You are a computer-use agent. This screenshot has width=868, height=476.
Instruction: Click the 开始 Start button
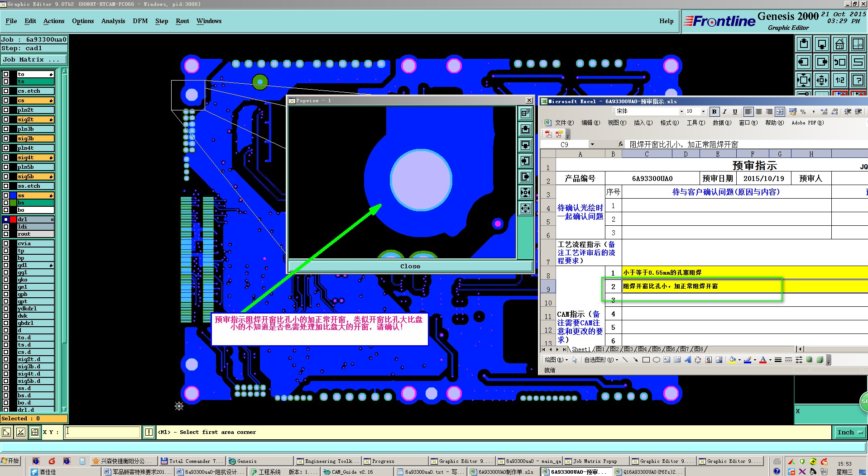click(x=10, y=461)
